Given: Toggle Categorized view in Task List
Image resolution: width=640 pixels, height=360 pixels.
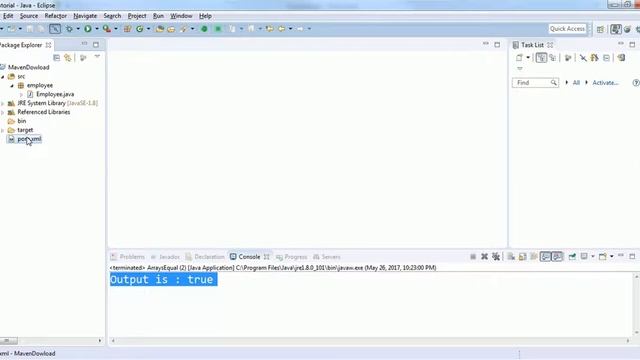Looking at the screenshot, I should click(541, 58).
